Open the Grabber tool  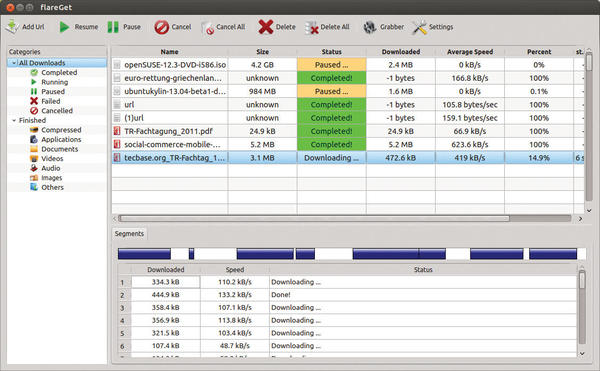(x=370, y=27)
